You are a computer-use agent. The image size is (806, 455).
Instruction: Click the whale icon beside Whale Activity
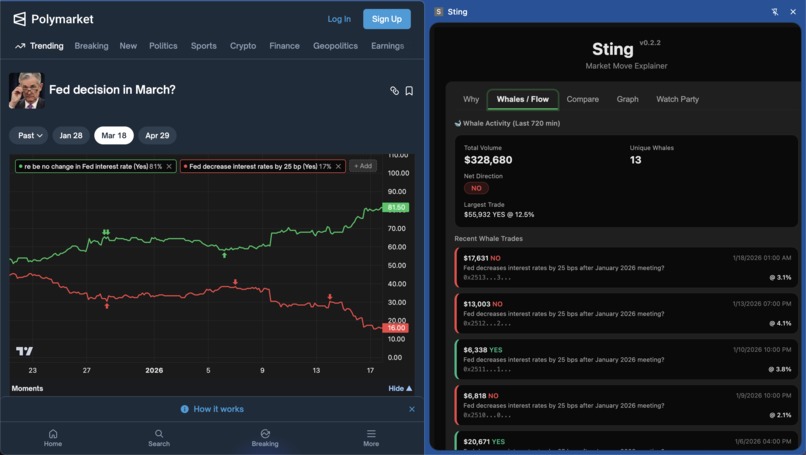pyautogui.click(x=457, y=123)
